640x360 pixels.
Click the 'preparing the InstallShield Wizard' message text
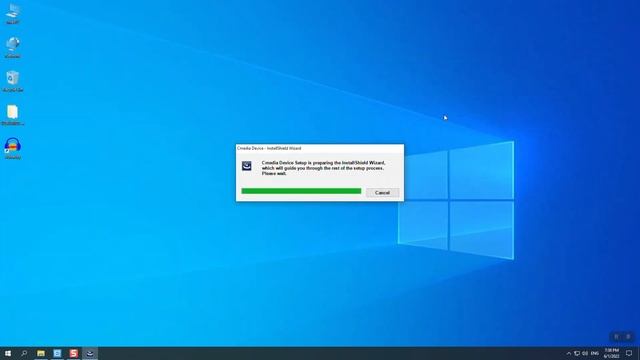point(323,168)
